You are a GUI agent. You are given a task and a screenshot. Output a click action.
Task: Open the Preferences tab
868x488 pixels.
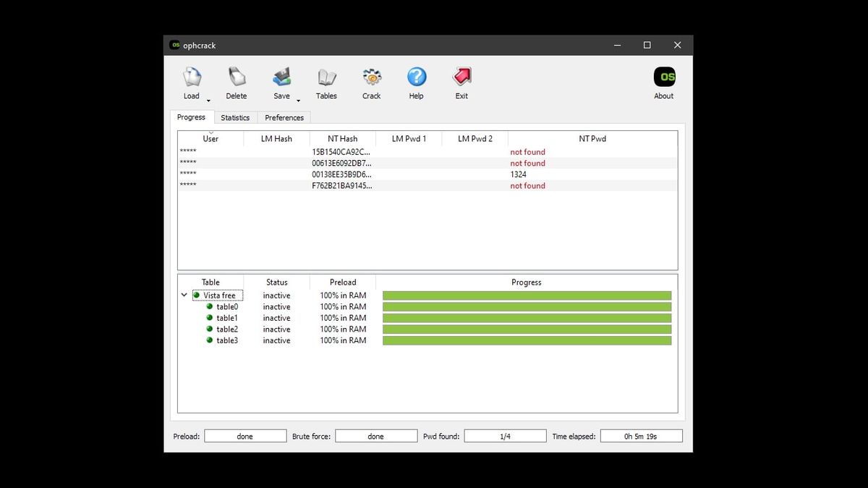284,117
